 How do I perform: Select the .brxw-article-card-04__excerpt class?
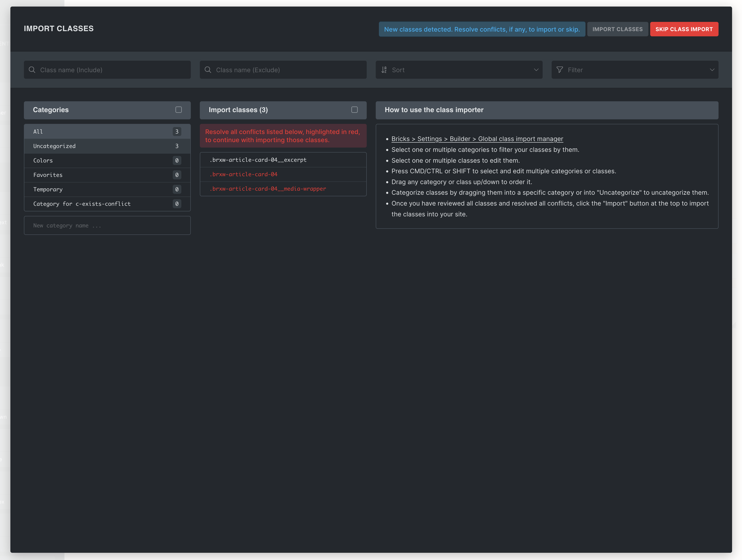[x=283, y=160]
